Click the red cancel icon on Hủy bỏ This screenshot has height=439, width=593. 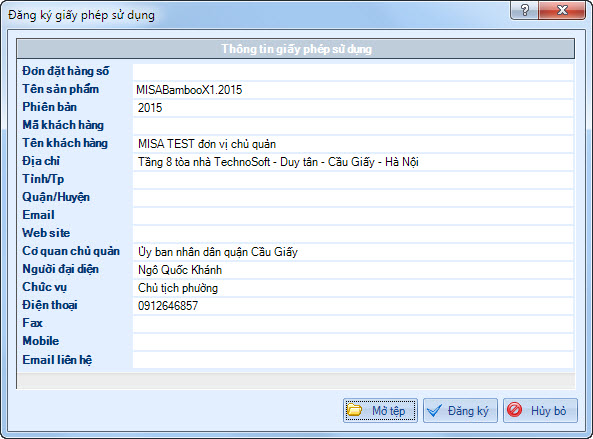(515, 410)
